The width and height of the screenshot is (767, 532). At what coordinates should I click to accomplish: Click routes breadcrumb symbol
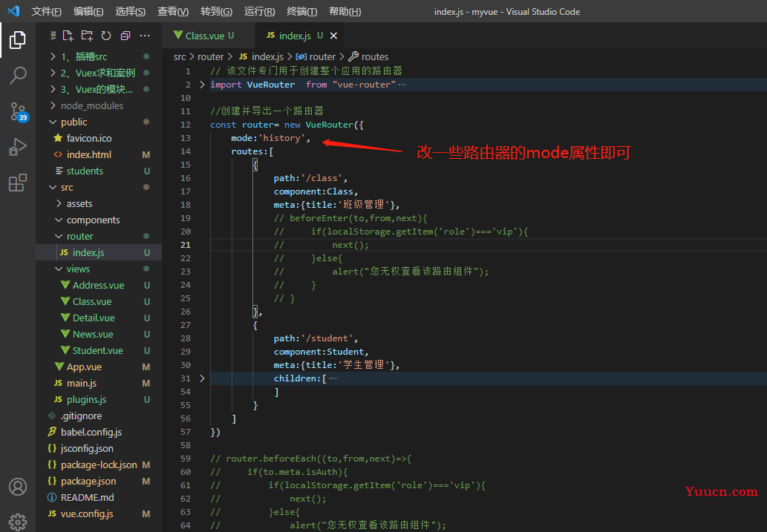[x=368, y=56]
